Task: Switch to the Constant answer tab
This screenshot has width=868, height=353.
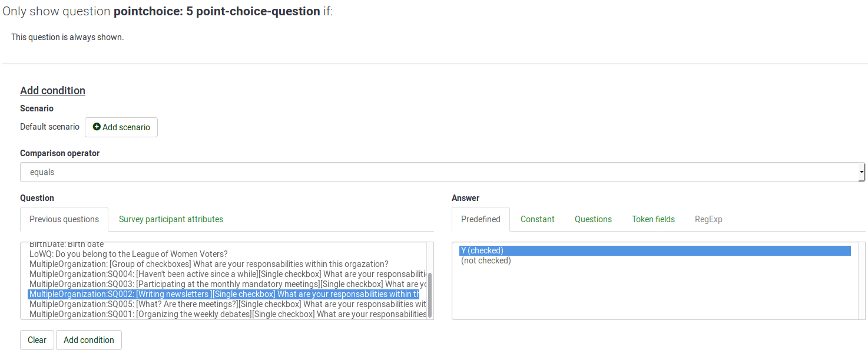Action: point(537,219)
